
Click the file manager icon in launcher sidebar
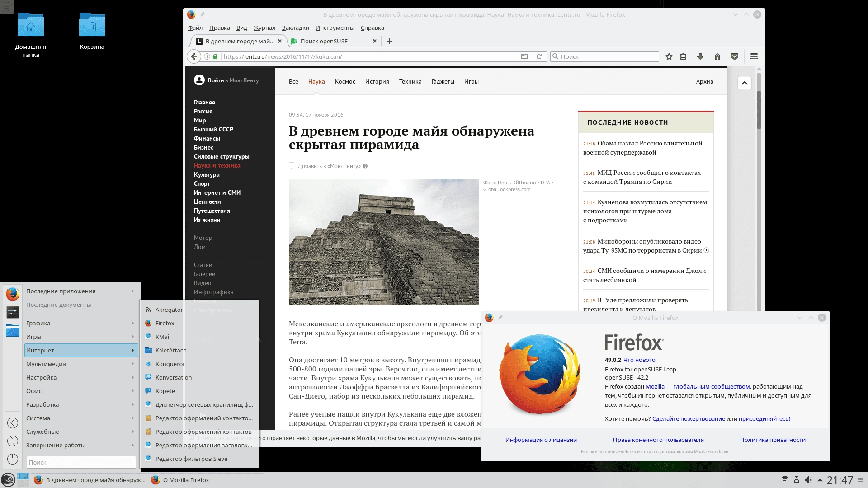point(13,330)
